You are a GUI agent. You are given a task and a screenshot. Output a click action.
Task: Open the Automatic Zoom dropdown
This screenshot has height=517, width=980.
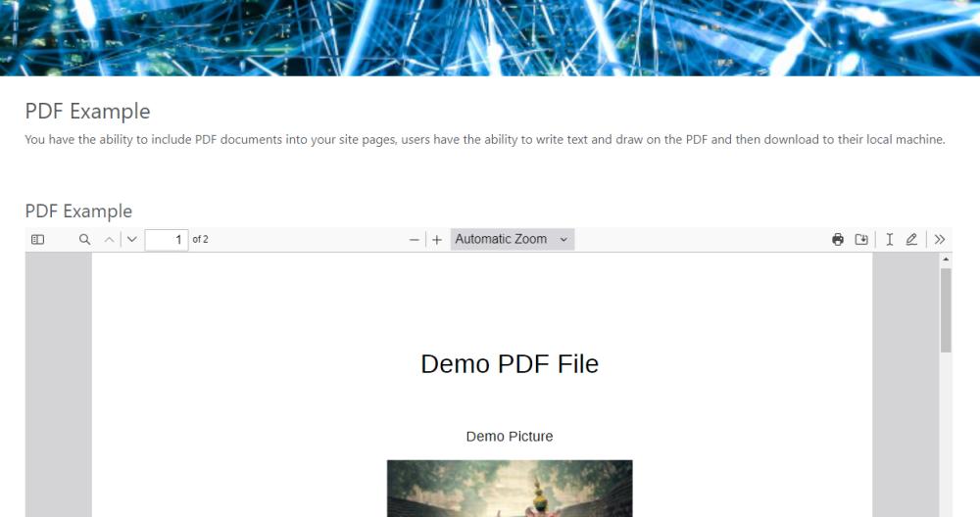coord(512,239)
